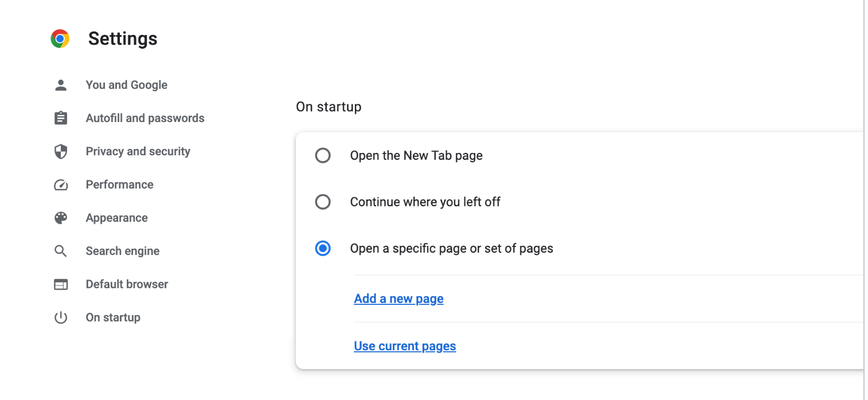868x400 pixels.
Task: Click the Performance speedometer icon
Action: tap(61, 185)
